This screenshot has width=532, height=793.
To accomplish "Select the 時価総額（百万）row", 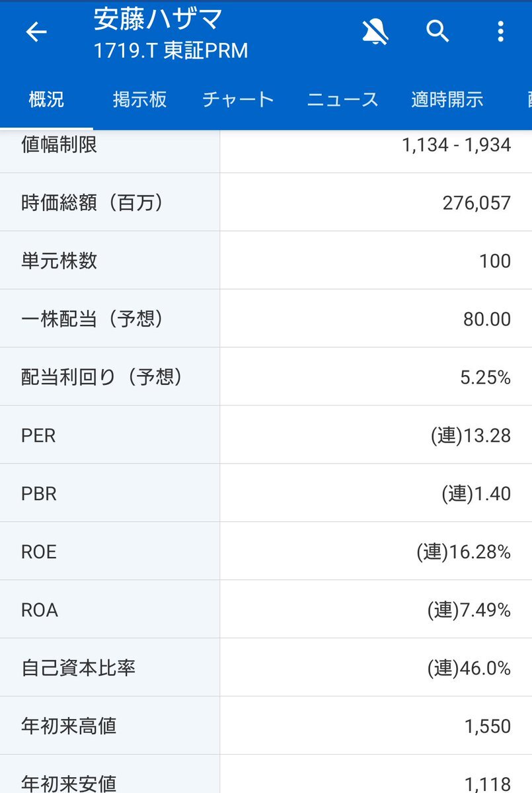I will coord(266,202).
